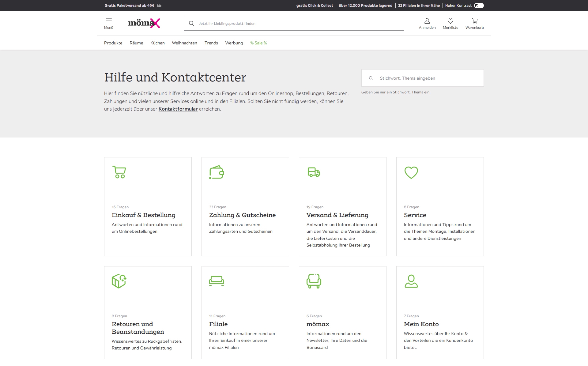Click the '16 Fragen' label
The width and height of the screenshot is (588, 366).
[120, 207]
